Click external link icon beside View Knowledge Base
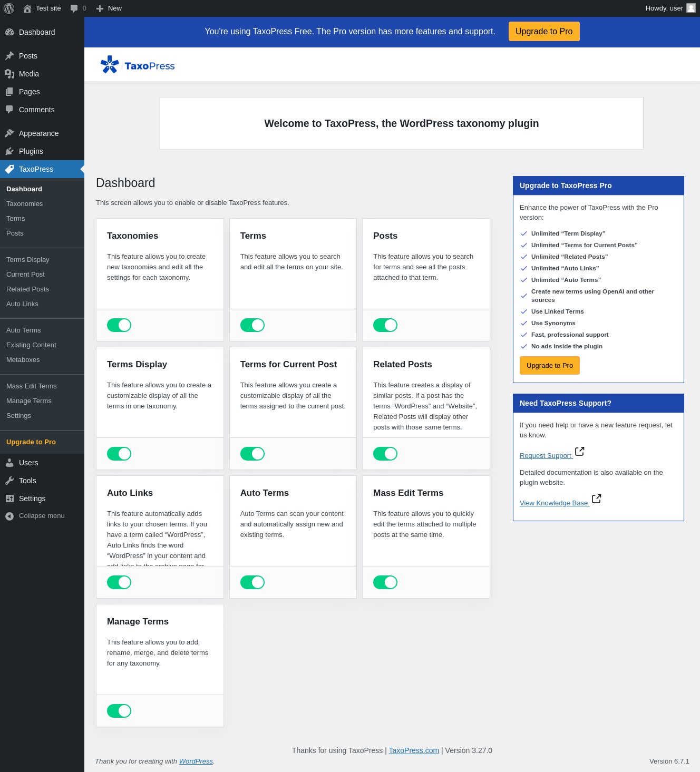This screenshot has width=700, height=772. pyautogui.click(x=597, y=499)
